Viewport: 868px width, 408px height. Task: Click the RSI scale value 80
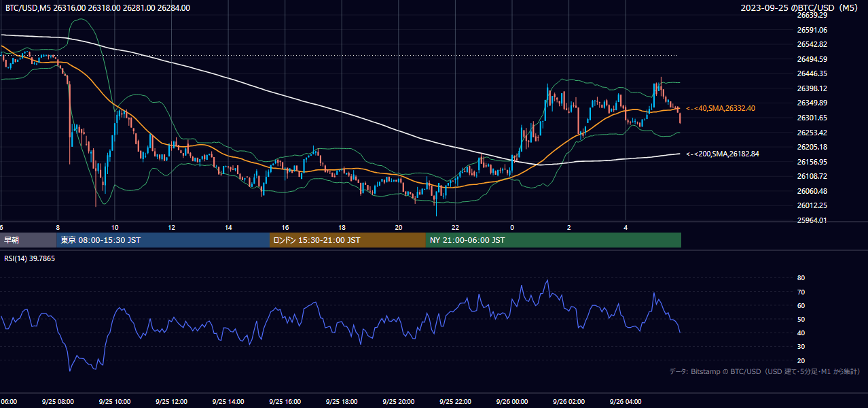coord(801,278)
